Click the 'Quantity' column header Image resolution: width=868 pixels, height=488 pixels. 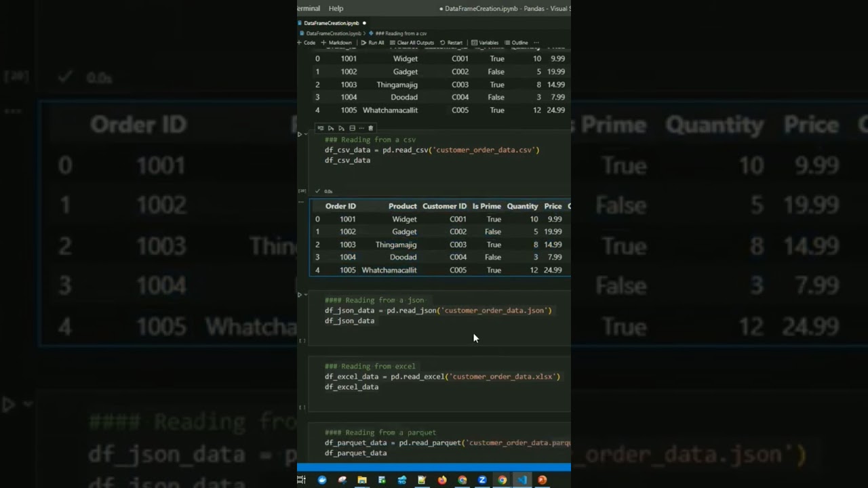[x=522, y=206]
